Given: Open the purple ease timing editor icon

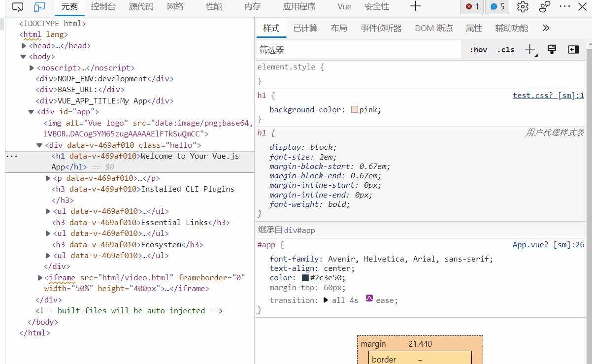Looking at the screenshot, I should point(369,298).
